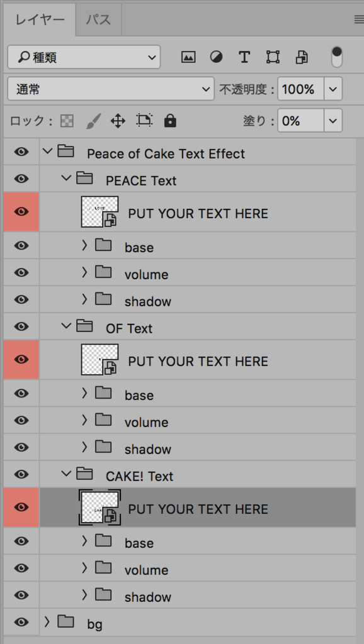The image size is (364, 644).
Task: Toggle visibility of Peace of Cake Text Effect group
Action: [21, 152]
